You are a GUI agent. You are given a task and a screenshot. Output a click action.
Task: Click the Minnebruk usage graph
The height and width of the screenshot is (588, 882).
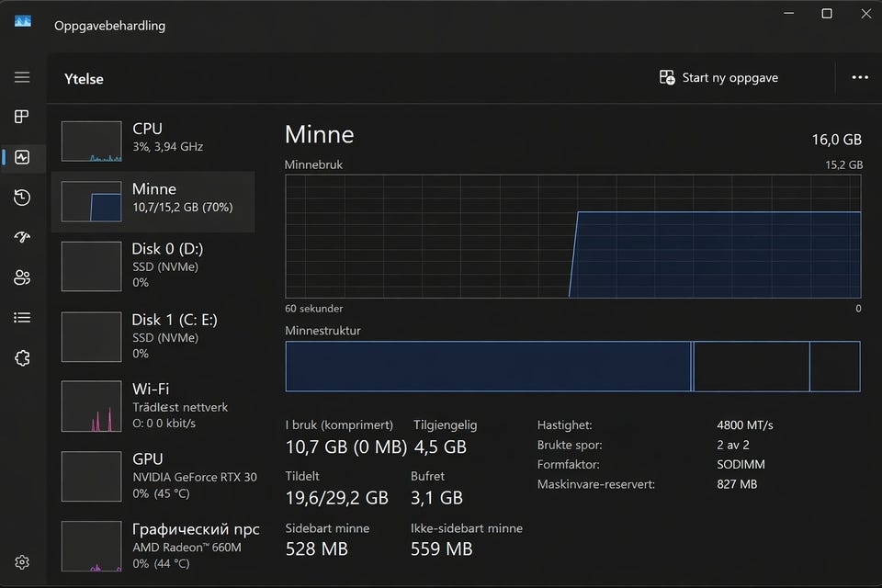(573, 234)
